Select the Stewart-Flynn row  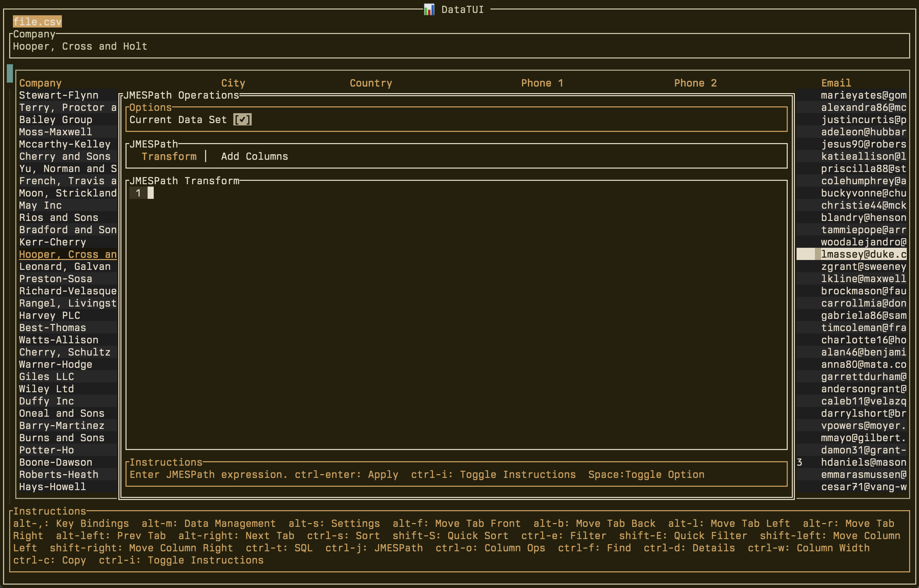pos(59,96)
